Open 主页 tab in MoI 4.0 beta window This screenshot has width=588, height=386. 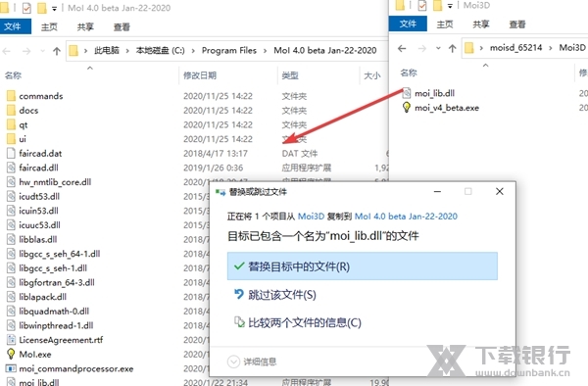(49, 26)
